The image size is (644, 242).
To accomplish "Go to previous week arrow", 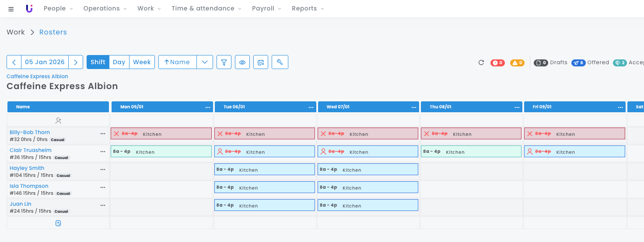I will (14, 62).
